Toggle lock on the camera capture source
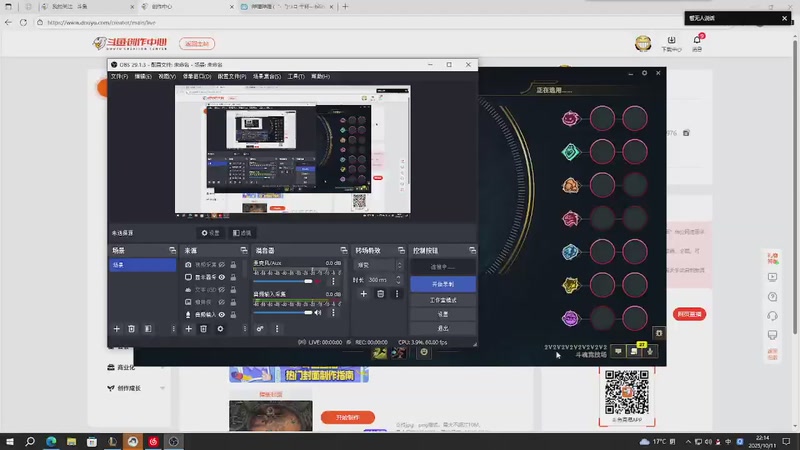 pyautogui.click(x=233, y=265)
